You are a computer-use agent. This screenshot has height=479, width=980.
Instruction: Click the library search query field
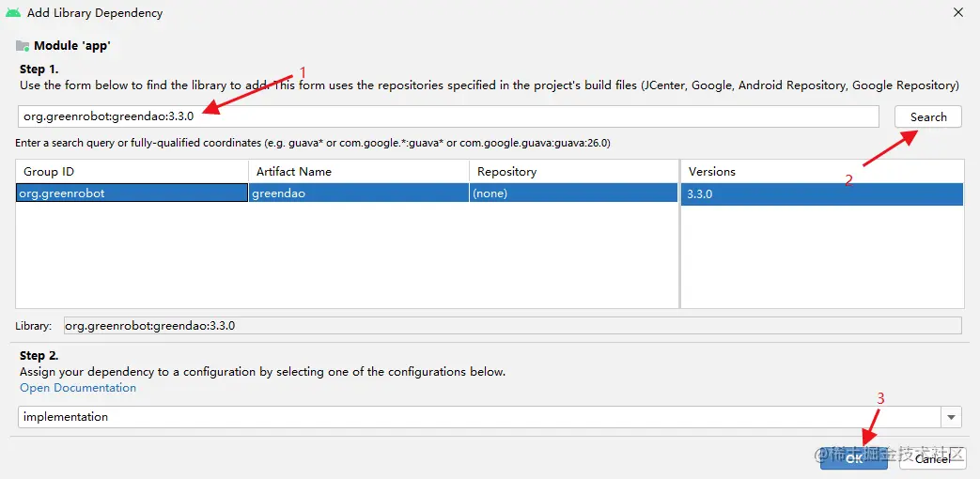(x=448, y=116)
